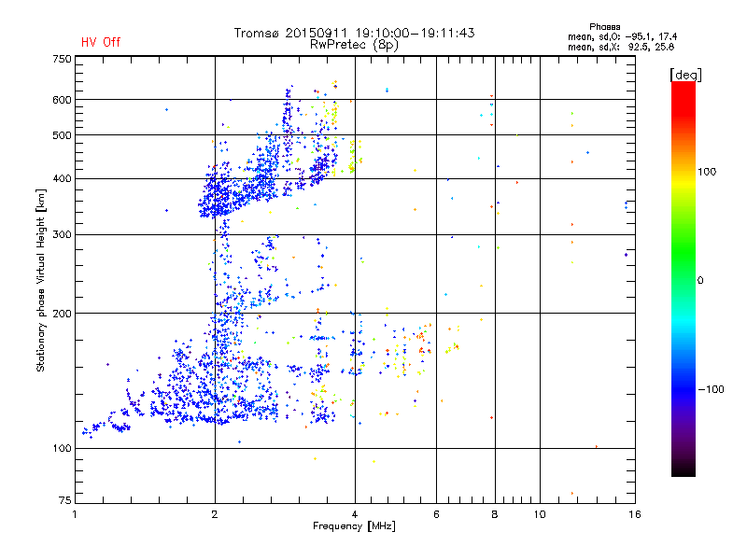This screenshot has width=747, height=560.
Task: Click the x-axis tick label '8'
Action: point(495,514)
